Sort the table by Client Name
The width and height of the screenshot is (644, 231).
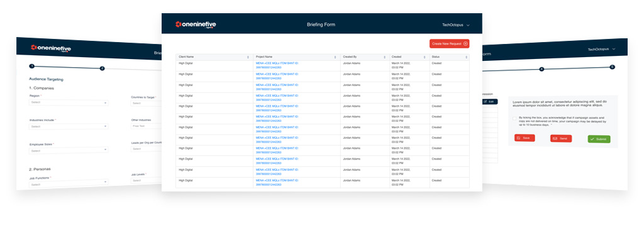248,57
